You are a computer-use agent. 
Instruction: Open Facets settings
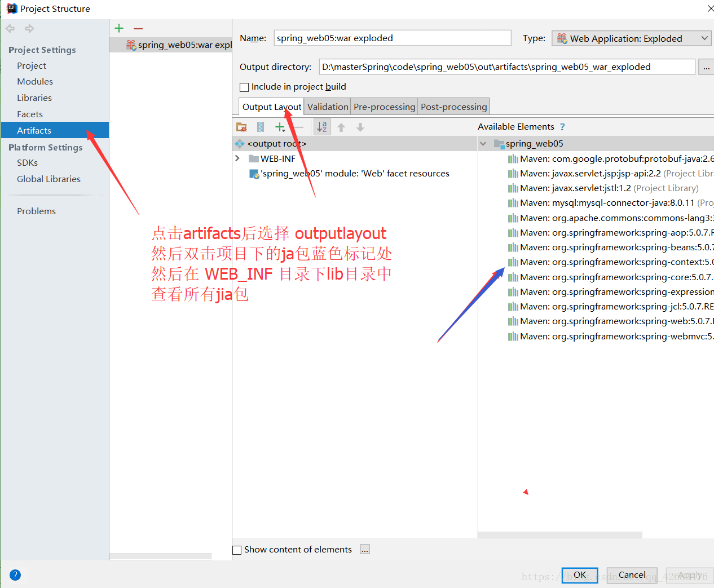pyautogui.click(x=30, y=114)
